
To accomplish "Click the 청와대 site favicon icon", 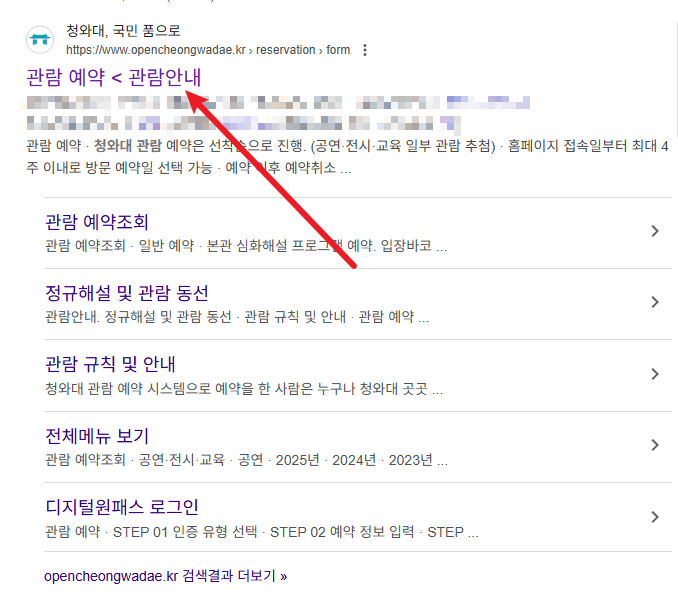I will click(40, 40).
